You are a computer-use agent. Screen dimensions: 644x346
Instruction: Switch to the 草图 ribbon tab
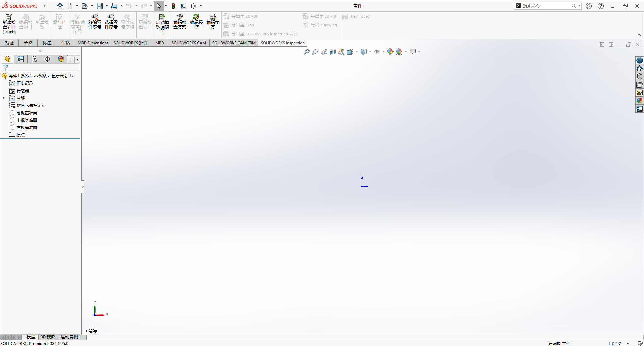(x=28, y=43)
